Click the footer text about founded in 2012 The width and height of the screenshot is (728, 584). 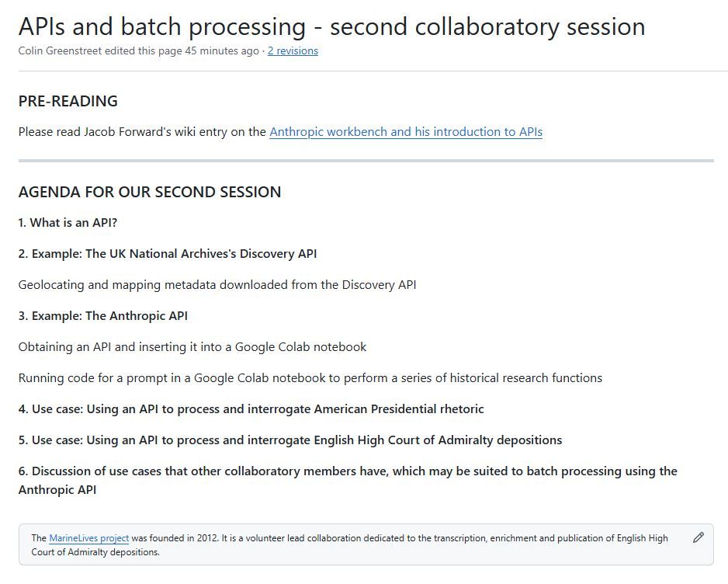tap(349, 544)
